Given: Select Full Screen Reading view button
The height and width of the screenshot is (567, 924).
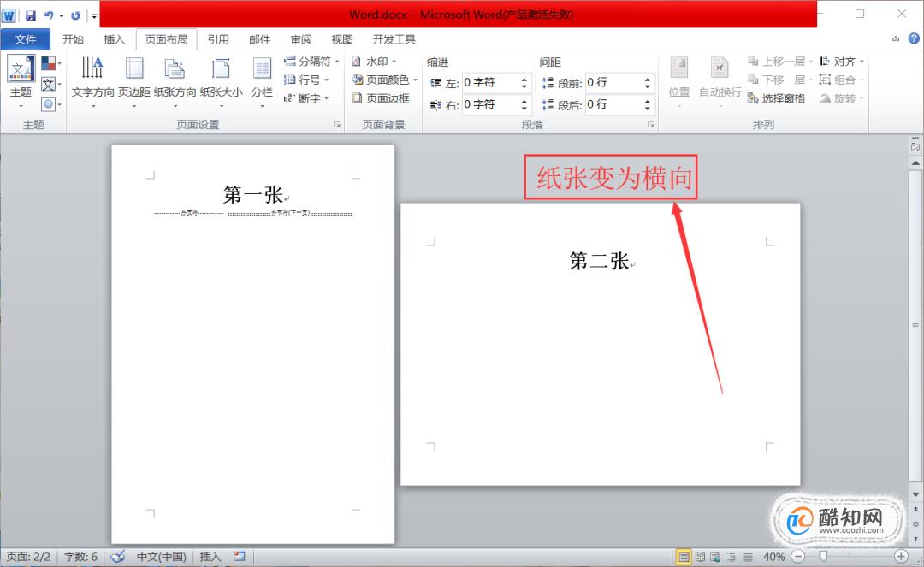Looking at the screenshot, I should click(700, 557).
